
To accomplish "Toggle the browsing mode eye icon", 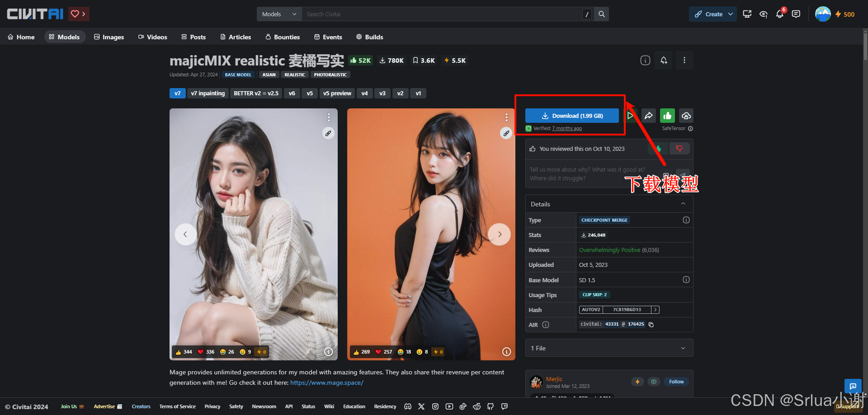I will coord(764,14).
